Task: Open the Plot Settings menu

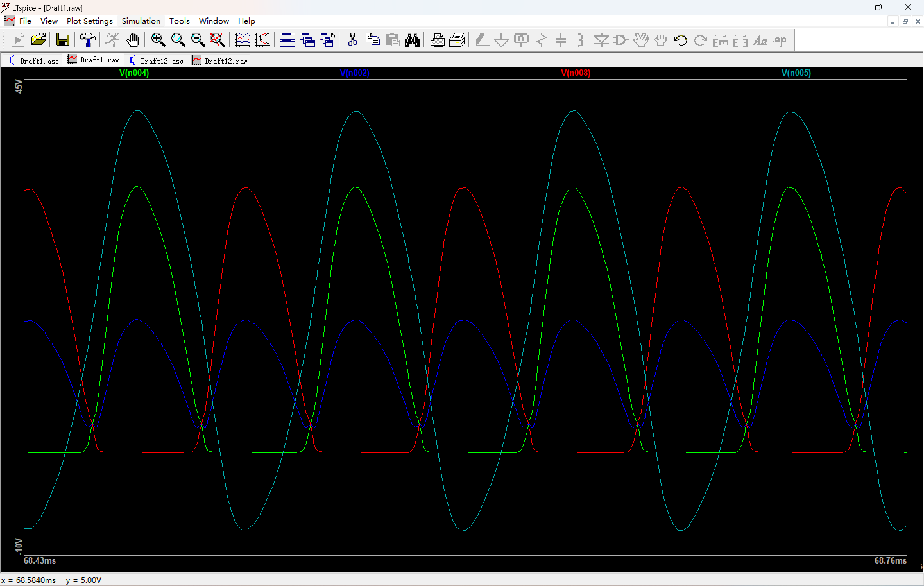Action: click(x=90, y=21)
